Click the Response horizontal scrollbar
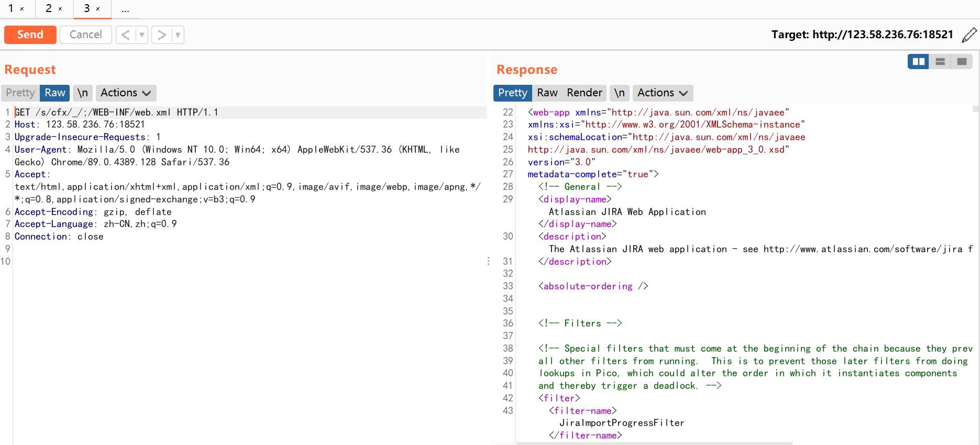The height and width of the screenshot is (445, 980). point(654,443)
